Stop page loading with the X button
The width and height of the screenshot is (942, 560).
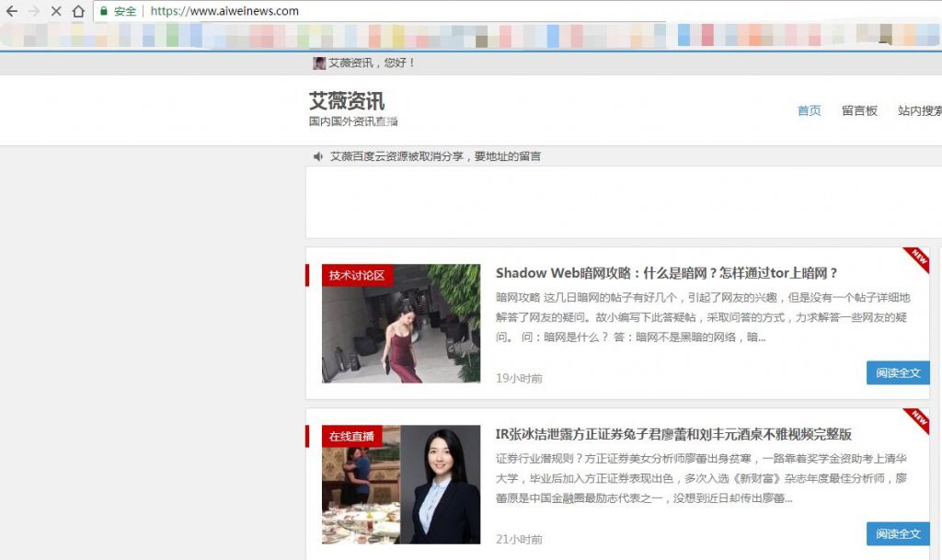[x=56, y=11]
